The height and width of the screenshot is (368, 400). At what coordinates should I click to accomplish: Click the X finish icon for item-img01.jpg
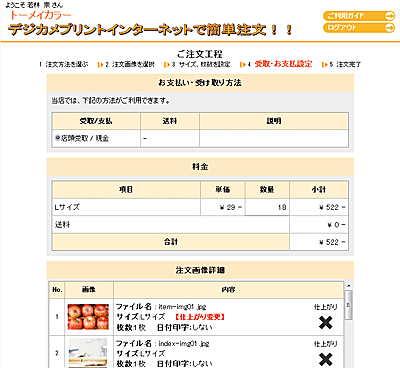point(325,323)
